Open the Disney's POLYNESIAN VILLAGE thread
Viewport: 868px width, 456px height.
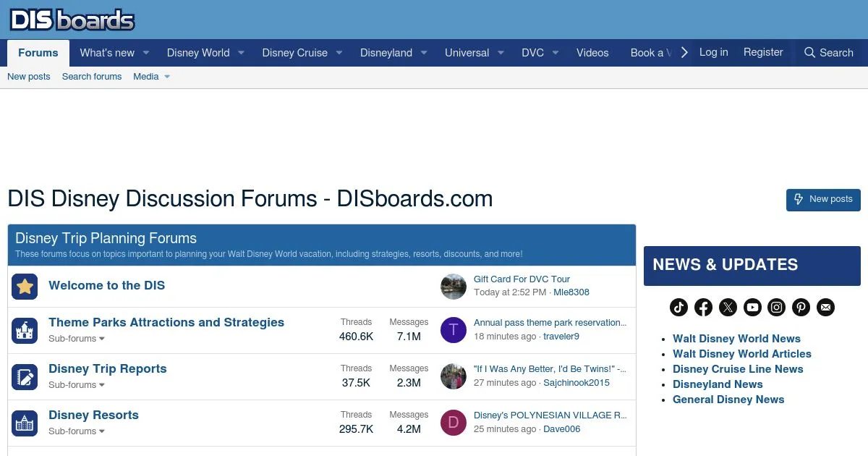point(550,415)
